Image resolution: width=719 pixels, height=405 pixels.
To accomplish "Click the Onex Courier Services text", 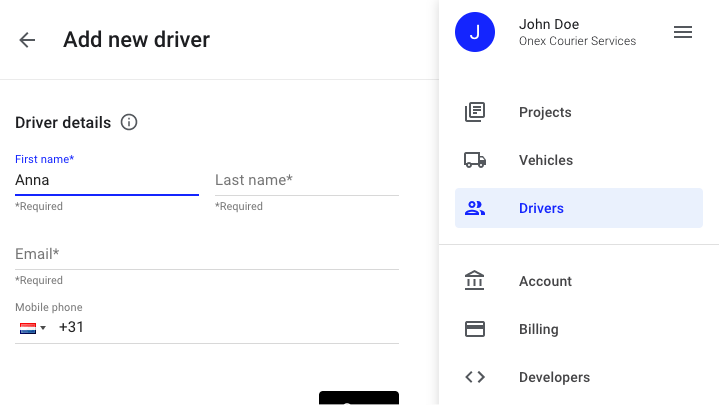I will click(577, 41).
